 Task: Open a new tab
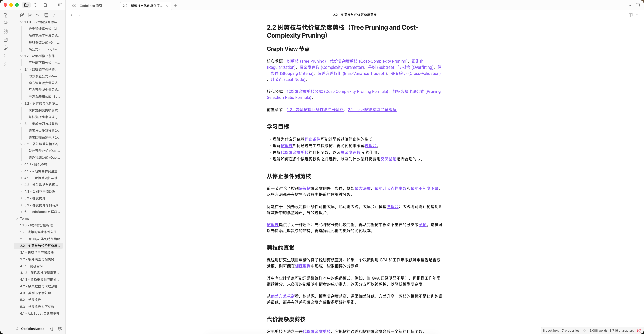click(176, 5)
